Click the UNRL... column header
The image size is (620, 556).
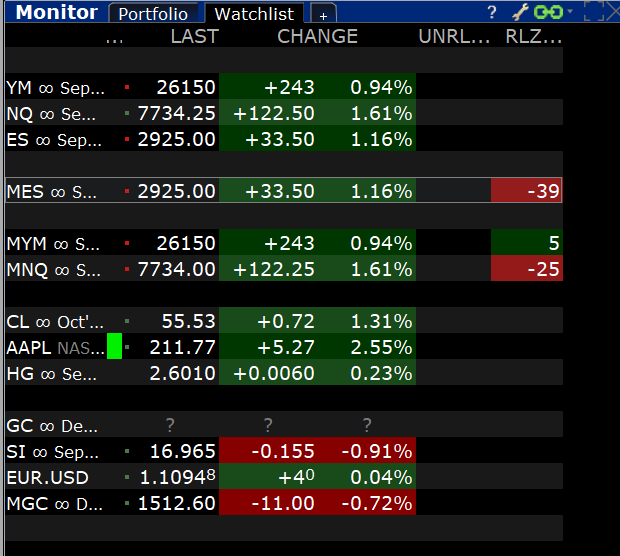click(454, 36)
